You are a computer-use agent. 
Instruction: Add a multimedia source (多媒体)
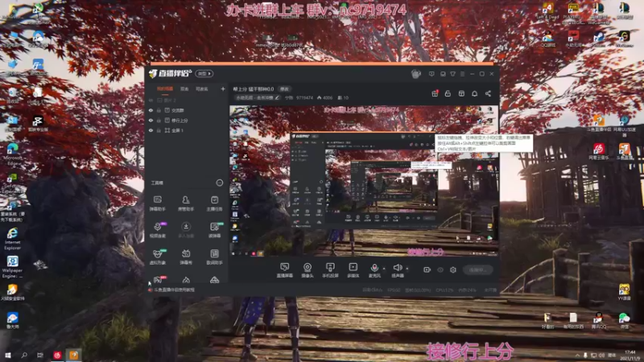pyautogui.click(x=353, y=270)
